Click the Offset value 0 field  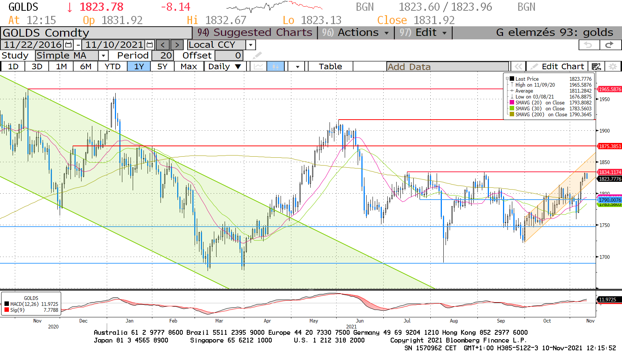coord(229,56)
